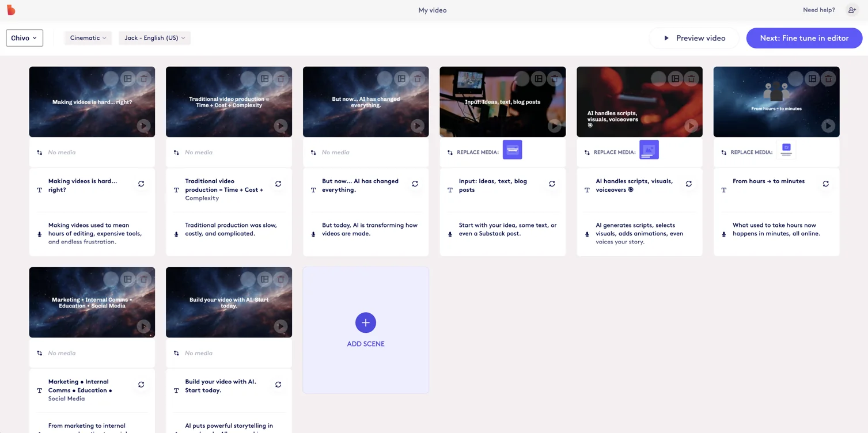Image resolution: width=868 pixels, height=433 pixels.
Task: Open the "Jack - English (US)" voice dropdown
Action: point(154,37)
